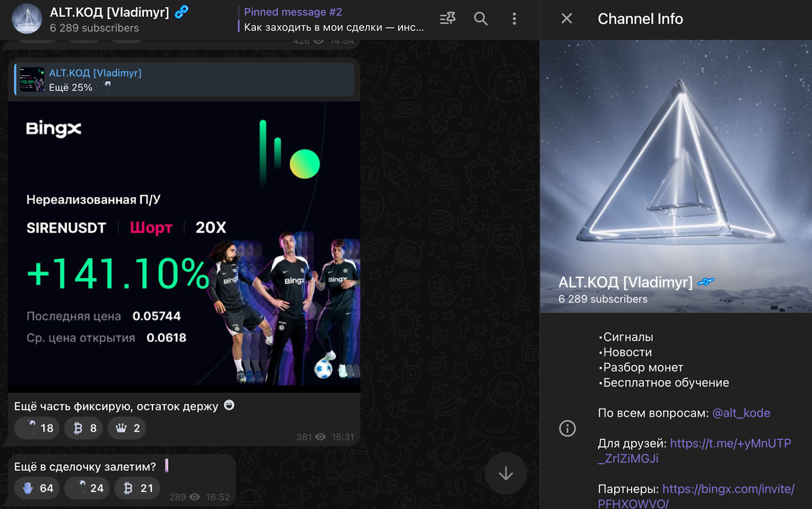Click the '•Разбор монет' description line
Viewport: 812px width, 509px height.
pos(640,368)
